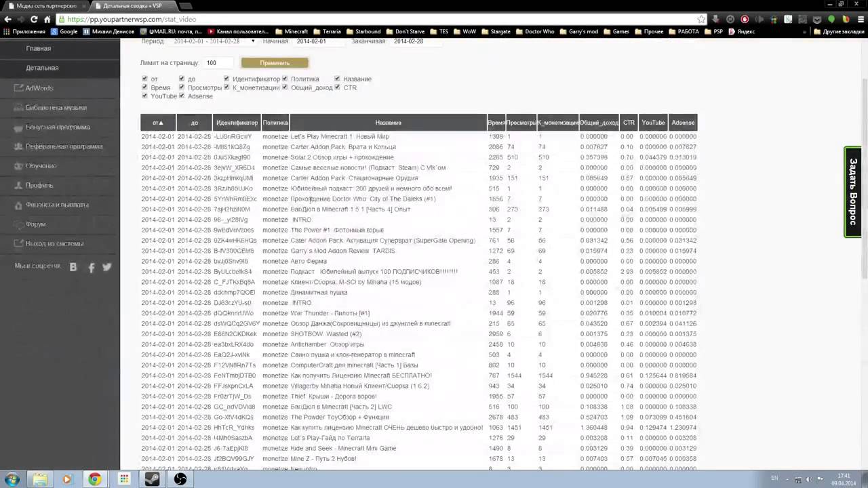This screenshot has width=868, height=488.
Task: Open Twitter social network icon
Action: click(107, 267)
